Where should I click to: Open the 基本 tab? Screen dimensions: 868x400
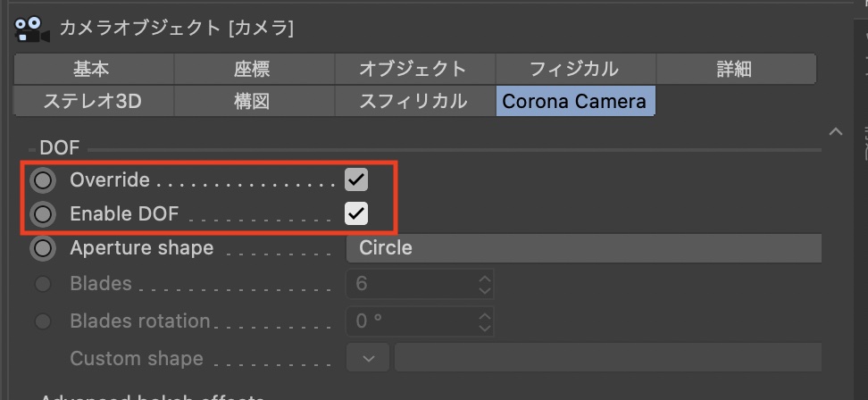tap(92, 69)
